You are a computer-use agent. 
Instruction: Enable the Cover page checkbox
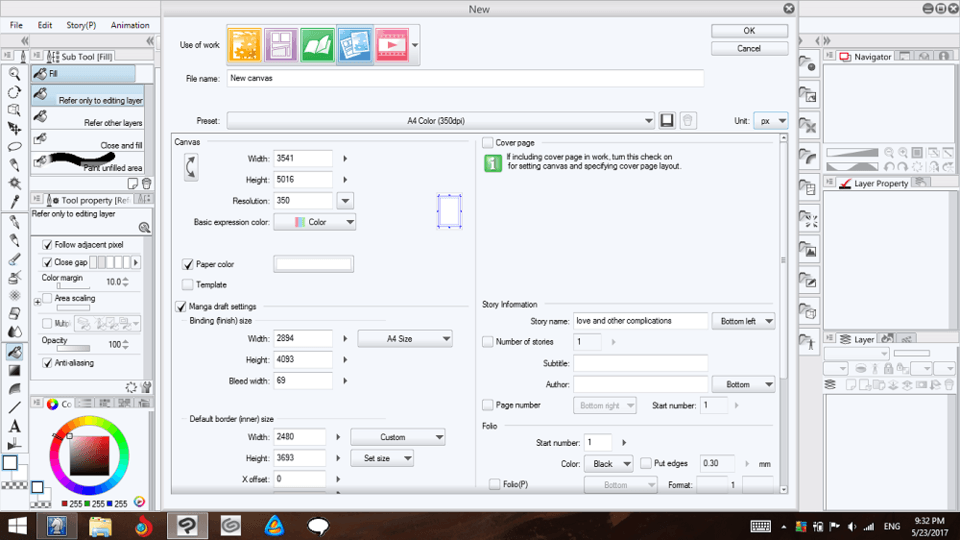tap(488, 143)
